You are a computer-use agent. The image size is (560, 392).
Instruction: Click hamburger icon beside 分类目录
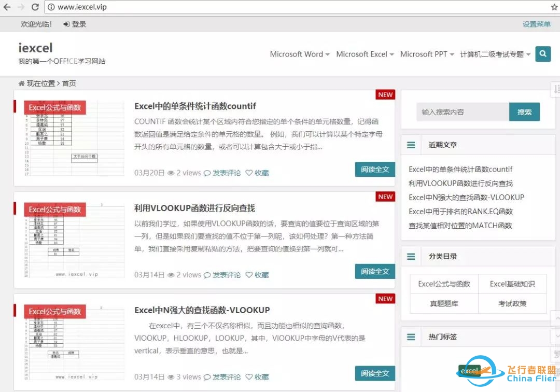[x=411, y=256]
